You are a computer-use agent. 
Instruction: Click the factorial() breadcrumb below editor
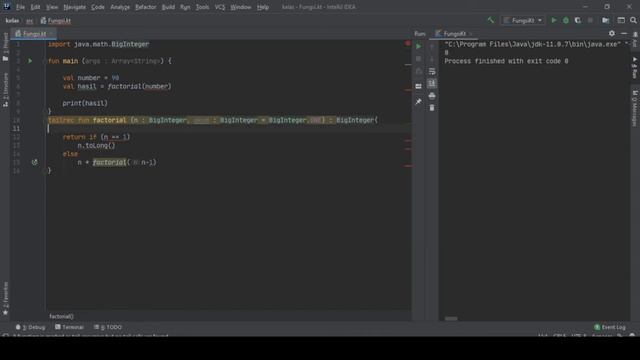(61, 316)
